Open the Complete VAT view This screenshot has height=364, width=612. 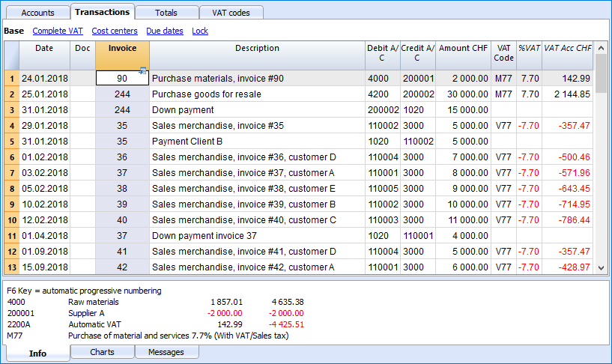click(58, 31)
